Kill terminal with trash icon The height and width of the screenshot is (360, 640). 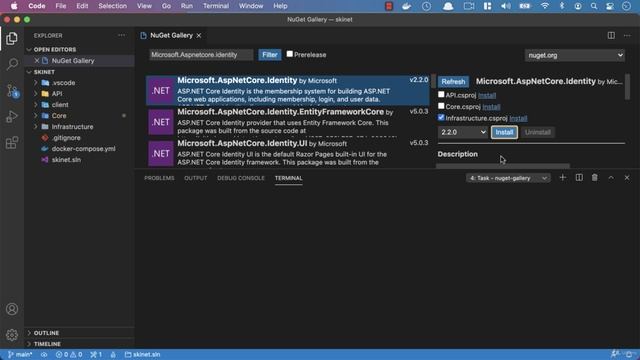pyautogui.click(x=595, y=178)
